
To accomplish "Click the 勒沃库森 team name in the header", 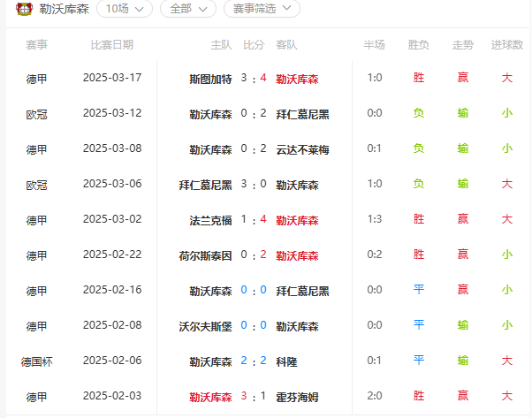I will pyautogui.click(x=65, y=9).
